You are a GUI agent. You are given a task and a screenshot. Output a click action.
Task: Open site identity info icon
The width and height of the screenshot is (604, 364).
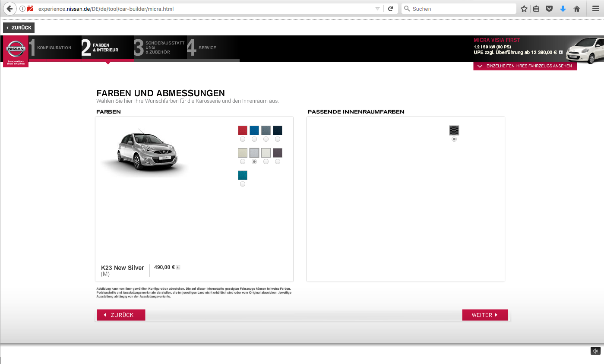pyautogui.click(x=22, y=9)
